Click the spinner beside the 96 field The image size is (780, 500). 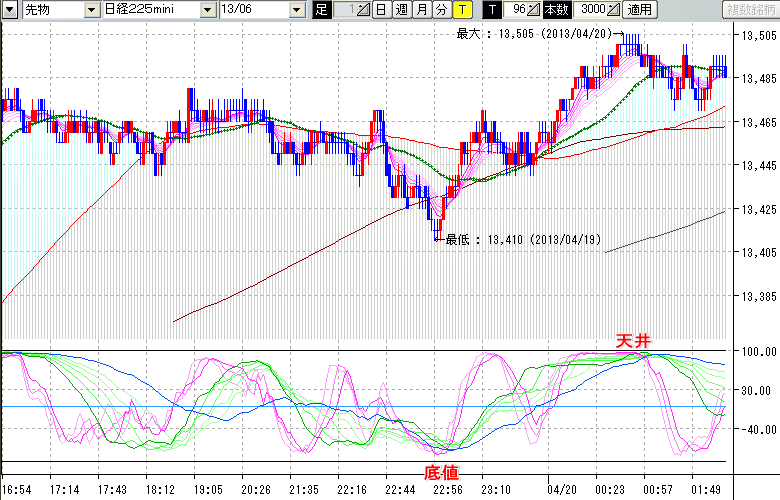pyautogui.click(x=534, y=10)
